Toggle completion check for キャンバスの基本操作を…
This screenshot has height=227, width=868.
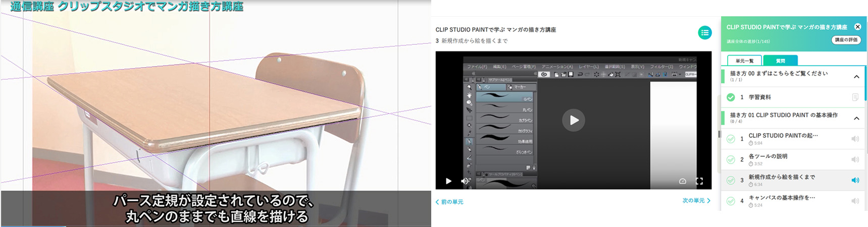click(731, 201)
